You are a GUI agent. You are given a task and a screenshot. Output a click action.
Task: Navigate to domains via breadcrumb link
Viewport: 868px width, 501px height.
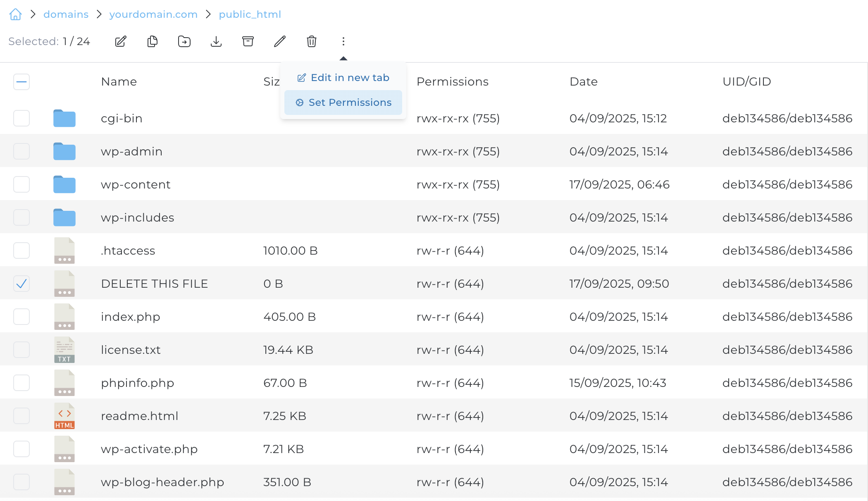point(66,14)
